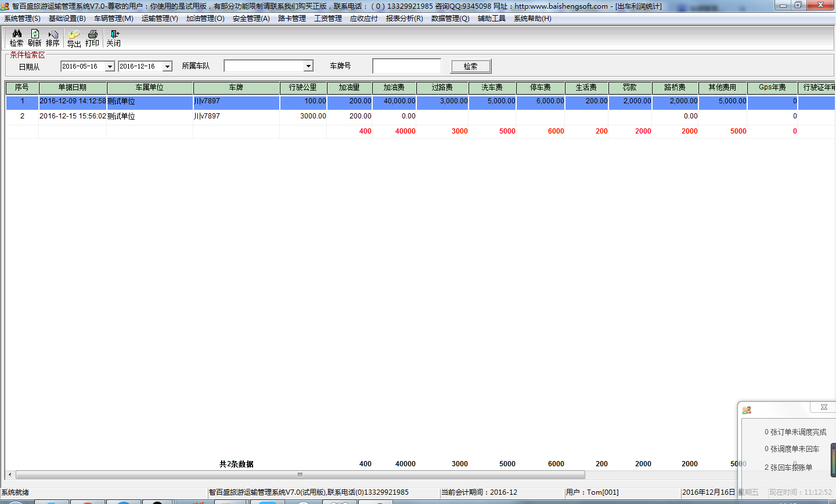836x504 pixels.
Task: Click the 加油费 column header
Action: pyautogui.click(x=394, y=88)
